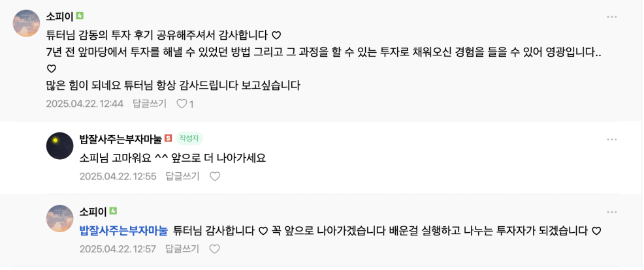Click the green badge on the 12:57 reply
Image resolution: width=644 pixels, height=270 pixels.
[113, 211]
